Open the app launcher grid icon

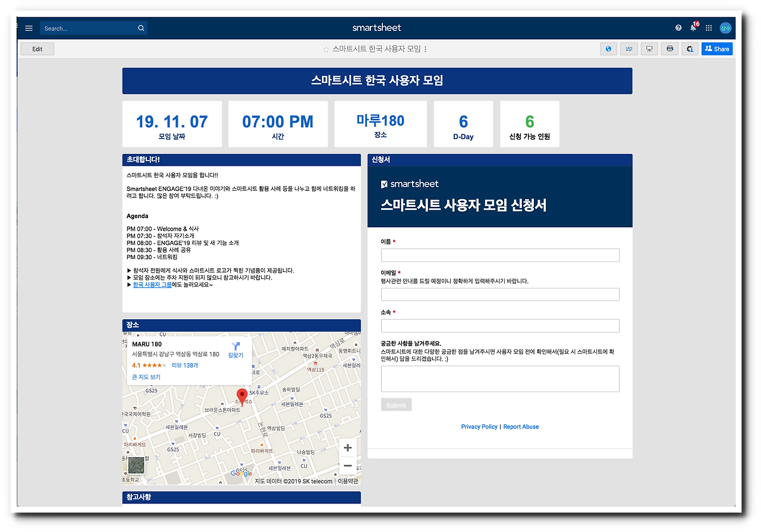(709, 28)
